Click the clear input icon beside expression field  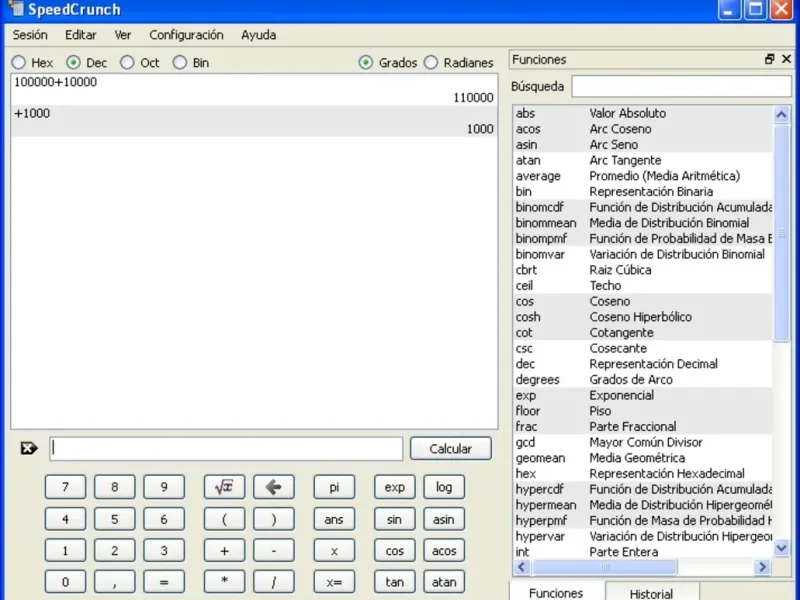[x=29, y=448]
